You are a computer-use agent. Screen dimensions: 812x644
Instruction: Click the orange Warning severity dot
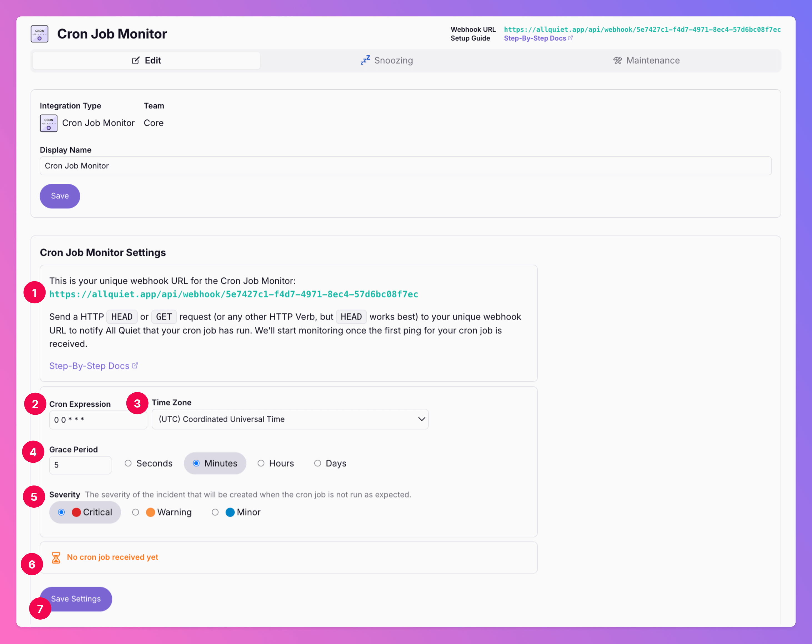coord(150,512)
